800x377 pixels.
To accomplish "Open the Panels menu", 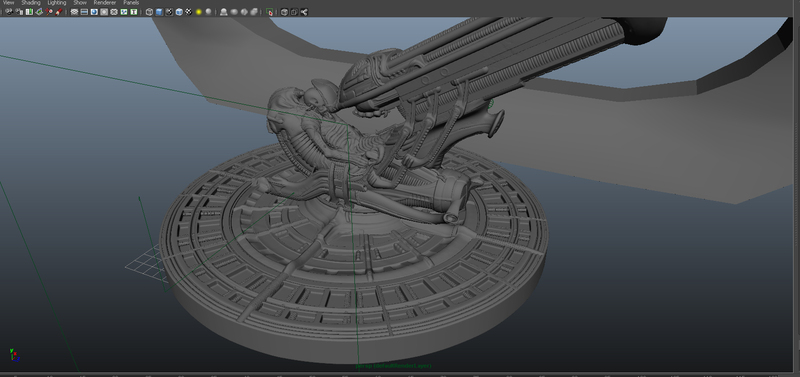I will click(x=131, y=3).
